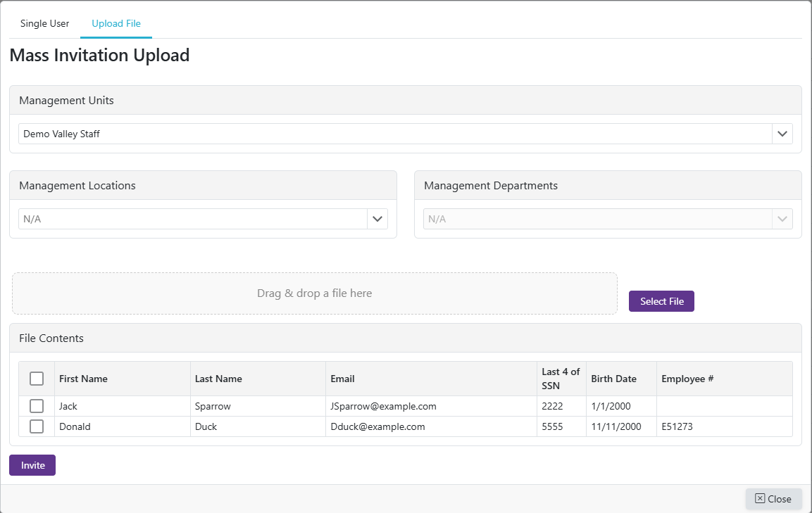Switch to the Single User tab
812x513 pixels.
(44, 23)
